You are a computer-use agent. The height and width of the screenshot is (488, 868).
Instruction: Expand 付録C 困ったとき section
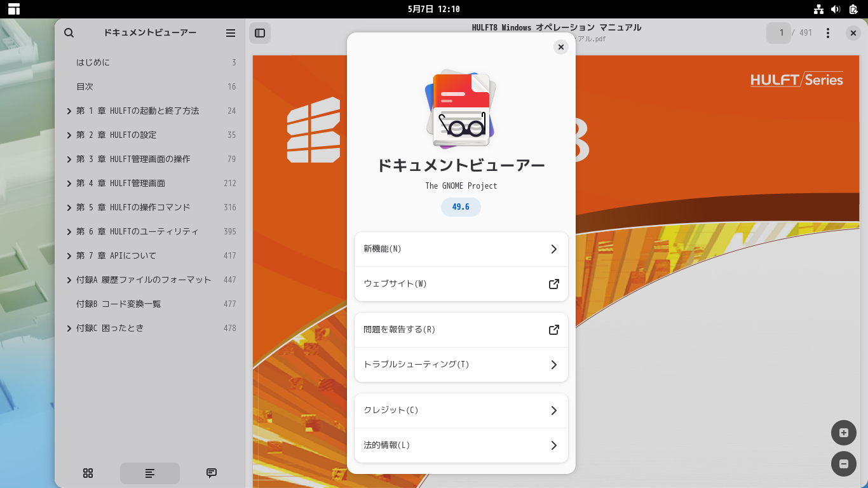pos(69,329)
